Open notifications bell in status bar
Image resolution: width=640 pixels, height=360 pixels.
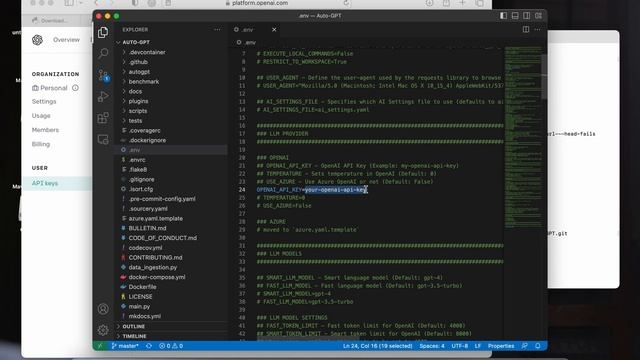[538, 346]
